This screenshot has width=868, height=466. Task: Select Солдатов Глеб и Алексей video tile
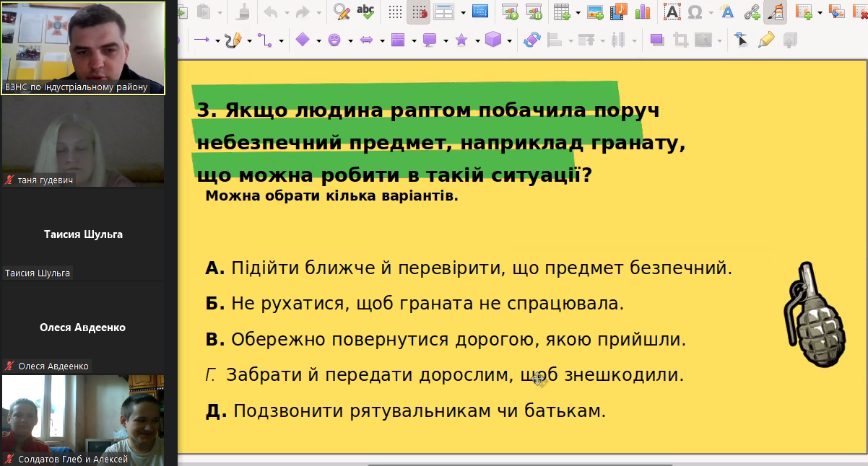[83, 420]
